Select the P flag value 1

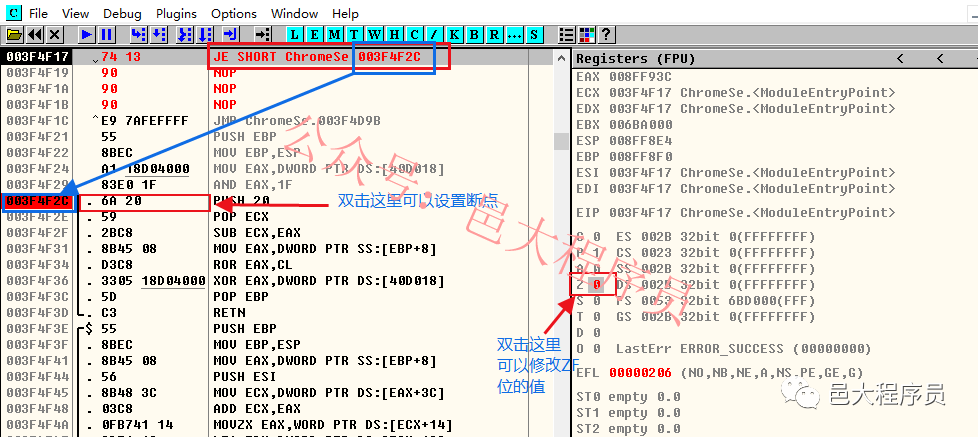(x=596, y=253)
